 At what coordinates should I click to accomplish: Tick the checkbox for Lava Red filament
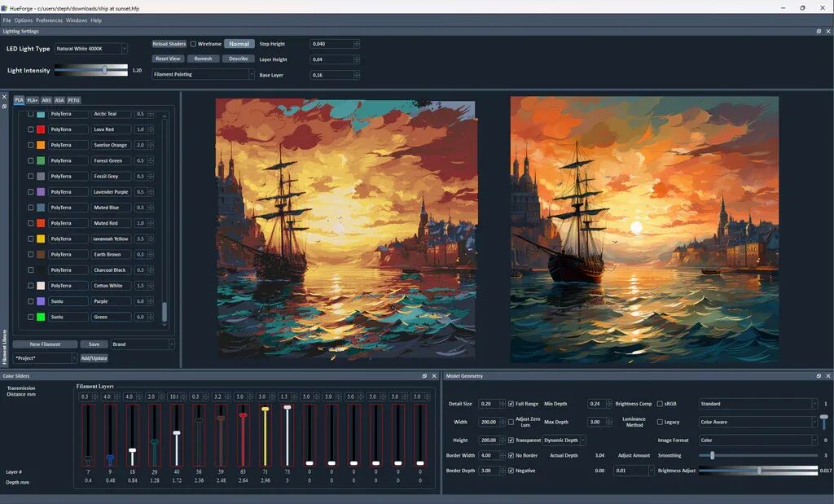click(x=31, y=129)
